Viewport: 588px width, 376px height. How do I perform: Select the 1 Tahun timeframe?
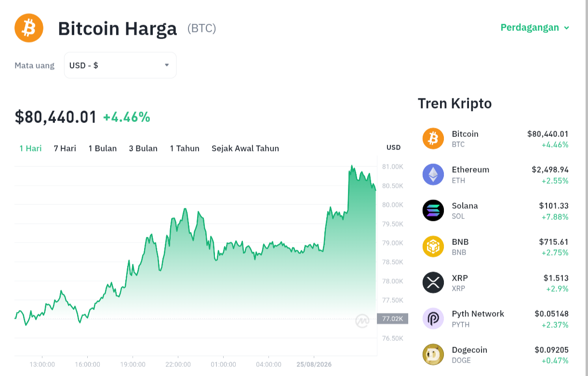click(x=185, y=148)
